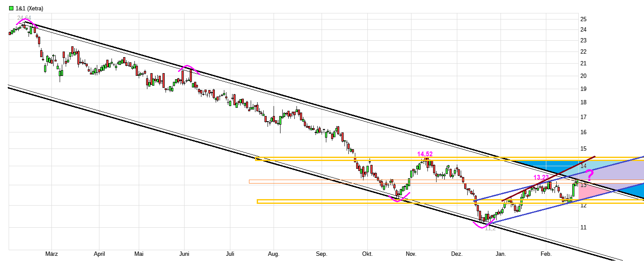The height and width of the screenshot is (261, 644).
Task: Click the 14,52 price label
Action: [425, 154]
